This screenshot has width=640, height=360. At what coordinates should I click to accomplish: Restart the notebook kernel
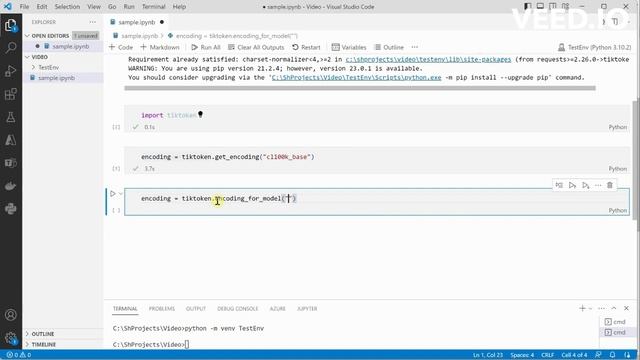306,47
